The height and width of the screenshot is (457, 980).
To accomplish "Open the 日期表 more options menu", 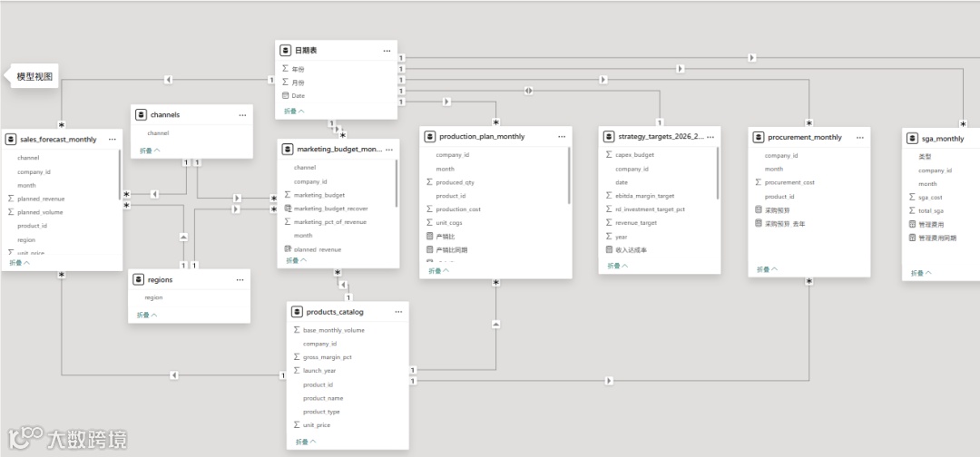I will click(x=387, y=51).
